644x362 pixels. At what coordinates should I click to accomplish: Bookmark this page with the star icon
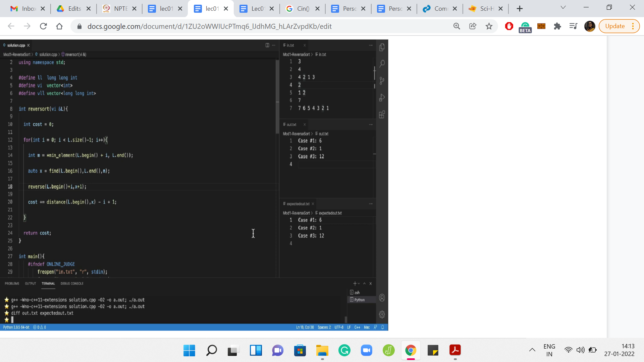point(489,26)
